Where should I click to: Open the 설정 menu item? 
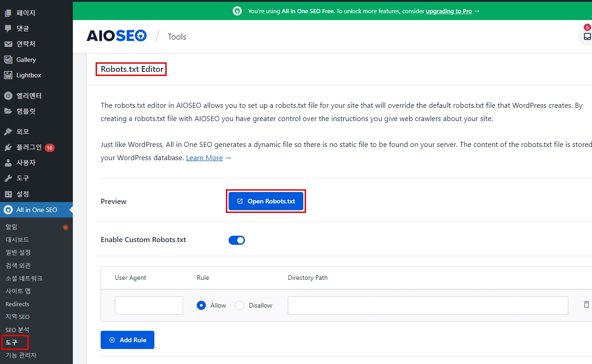36,194
